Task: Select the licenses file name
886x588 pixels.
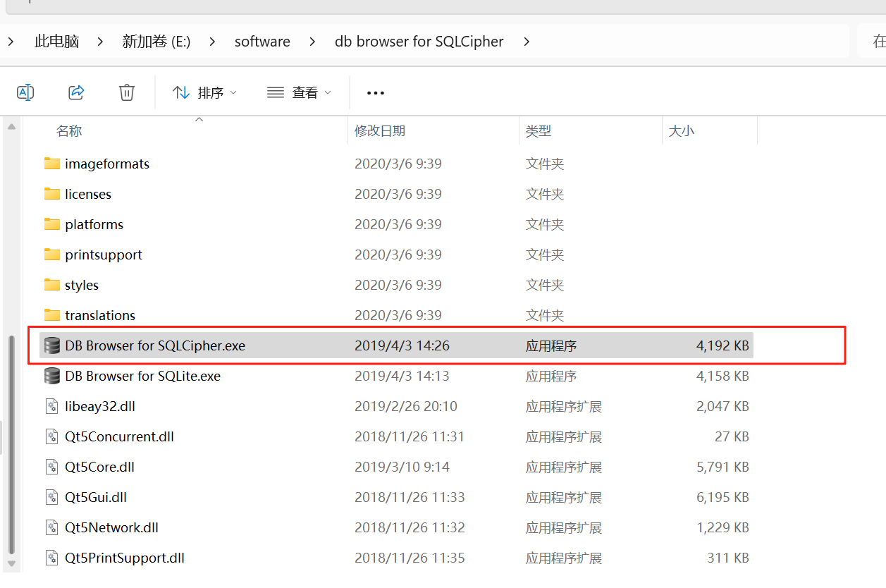Action: click(88, 194)
